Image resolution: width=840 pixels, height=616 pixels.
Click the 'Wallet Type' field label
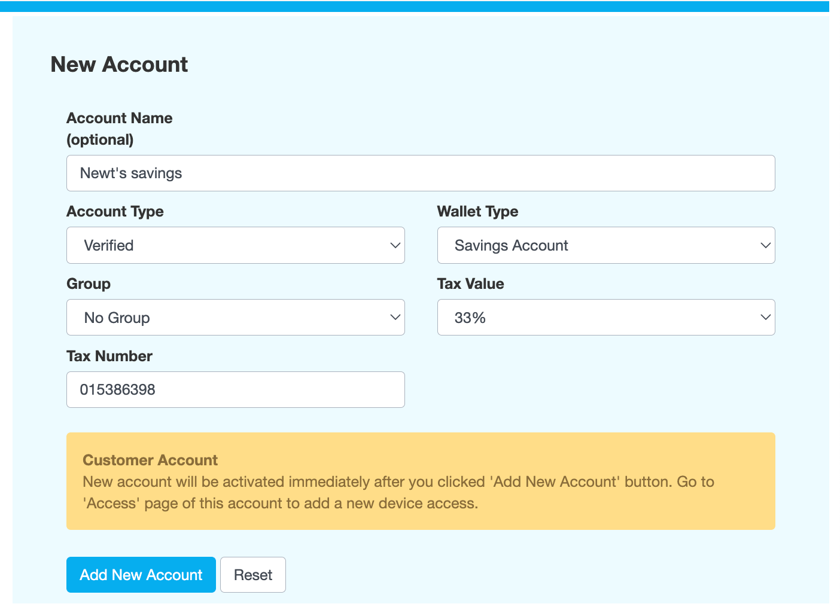point(477,212)
